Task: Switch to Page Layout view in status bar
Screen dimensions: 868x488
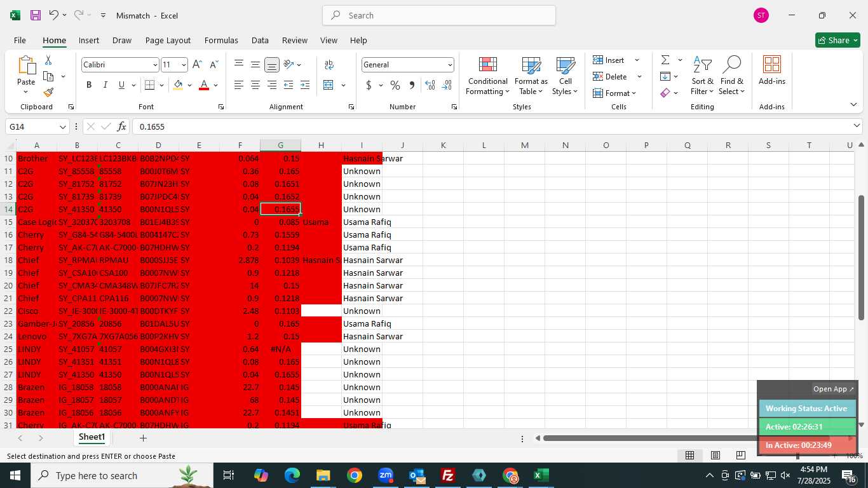Action: pyautogui.click(x=715, y=455)
